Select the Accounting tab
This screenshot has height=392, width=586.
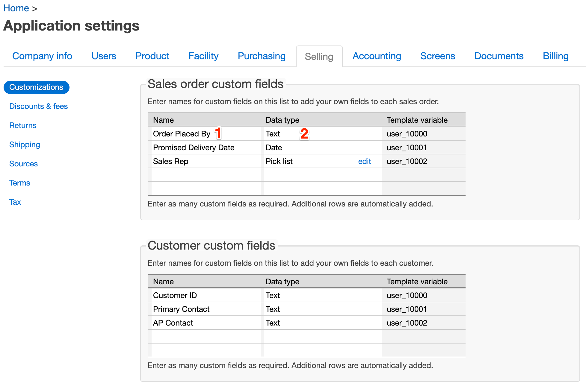click(x=376, y=56)
